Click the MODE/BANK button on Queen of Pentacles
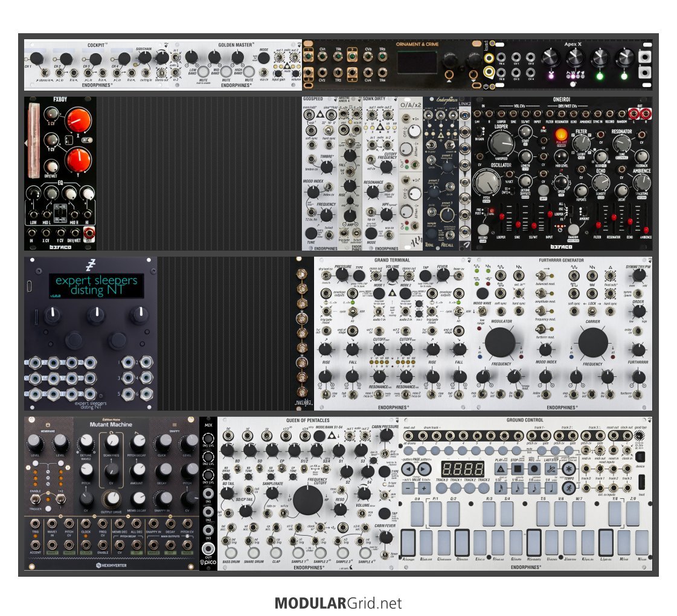The width and height of the screenshot is (677, 616). 319,436
